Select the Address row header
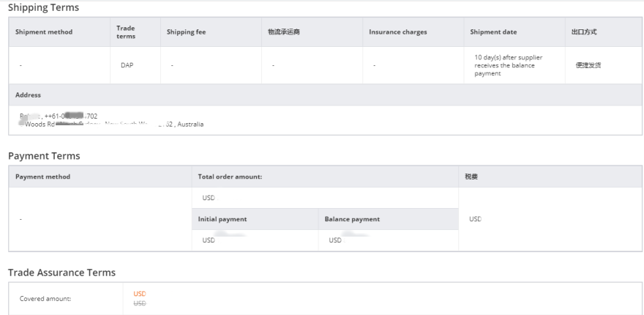This screenshot has width=644, height=315. (x=325, y=95)
